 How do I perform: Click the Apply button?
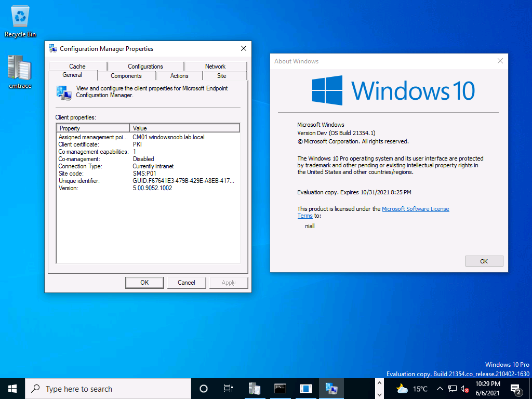coord(229,283)
